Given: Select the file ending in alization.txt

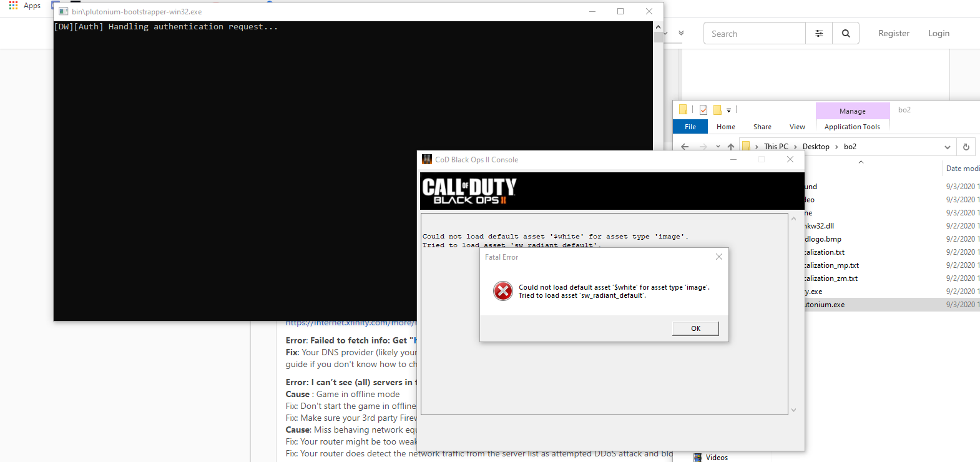Looking at the screenshot, I should (824, 252).
